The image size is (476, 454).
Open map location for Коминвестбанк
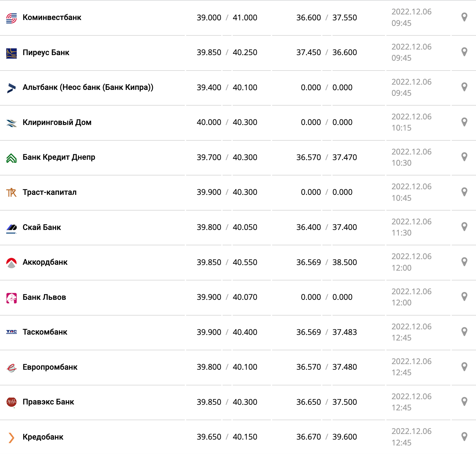pyautogui.click(x=464, y=17)
